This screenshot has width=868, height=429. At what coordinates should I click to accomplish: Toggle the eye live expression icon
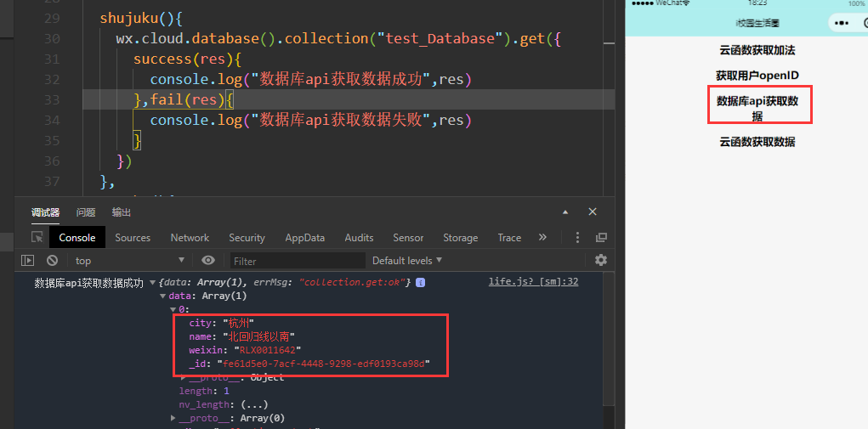coord(208,261)
